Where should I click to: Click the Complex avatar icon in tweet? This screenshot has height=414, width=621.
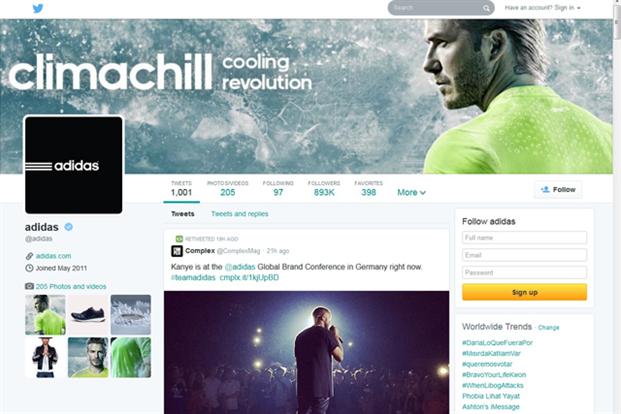click(x=177, y=251)
